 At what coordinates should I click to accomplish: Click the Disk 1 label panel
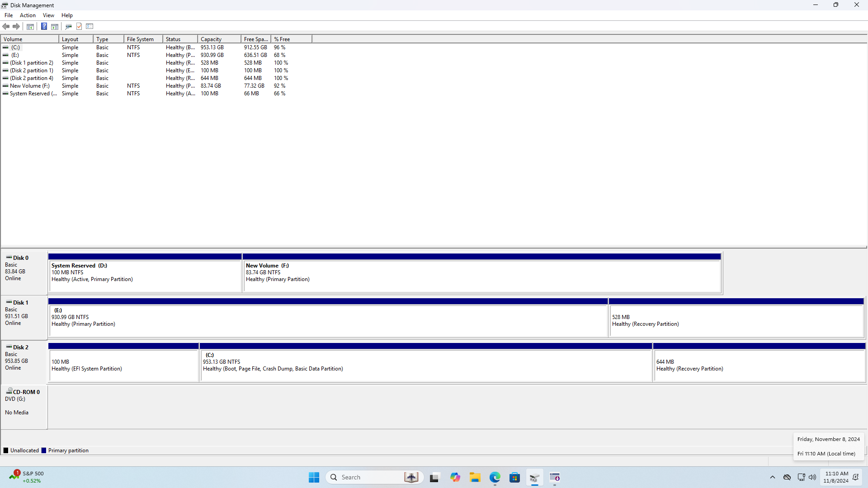pos(24,317)
